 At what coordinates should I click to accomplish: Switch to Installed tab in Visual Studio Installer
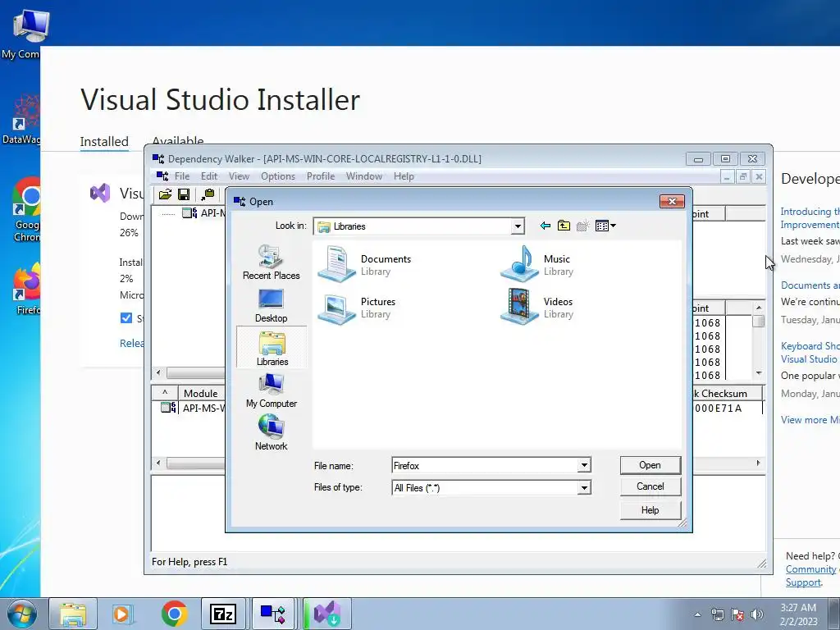point(104,141)
